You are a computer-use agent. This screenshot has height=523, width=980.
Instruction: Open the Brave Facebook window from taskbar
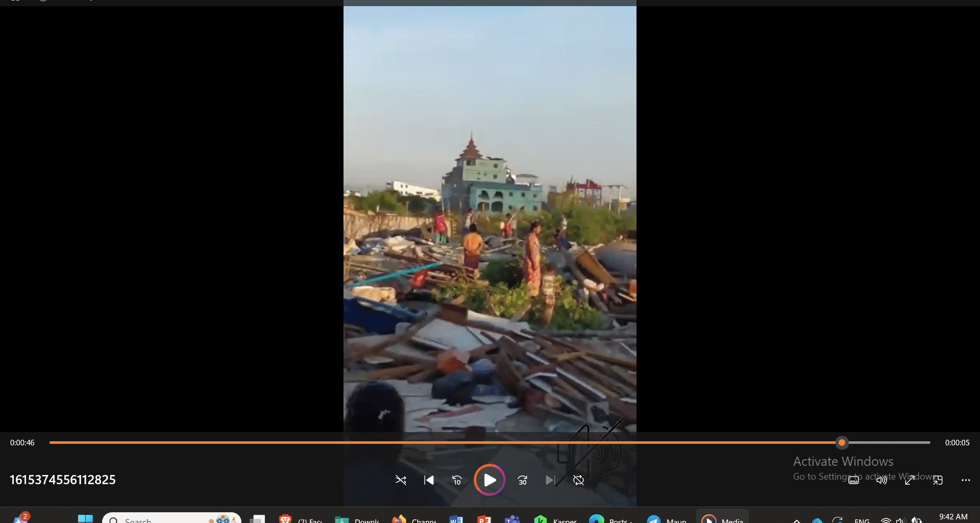tap(301, 519)
